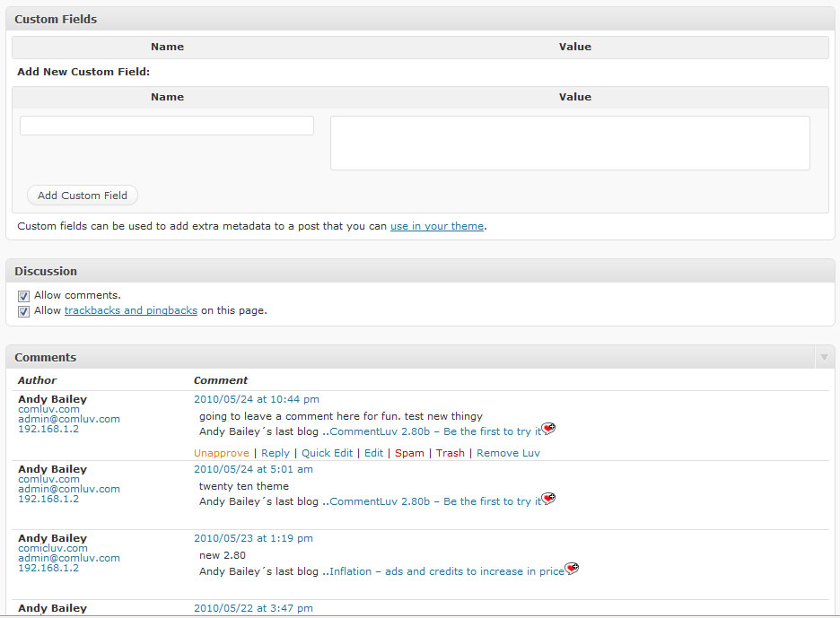Screen dimensions: 840x618
Task: Move the first comment to Trash
Action: pos(451,453)
